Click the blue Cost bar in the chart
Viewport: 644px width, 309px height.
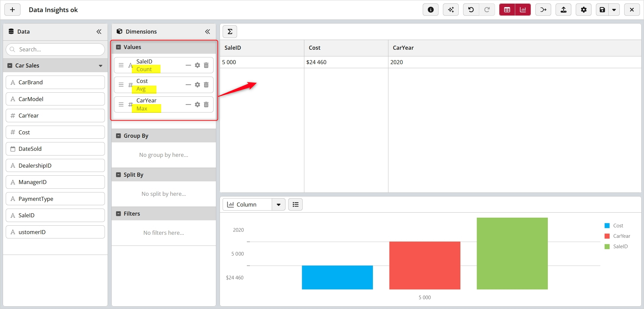pyautogui.click(x=337, y=277)
